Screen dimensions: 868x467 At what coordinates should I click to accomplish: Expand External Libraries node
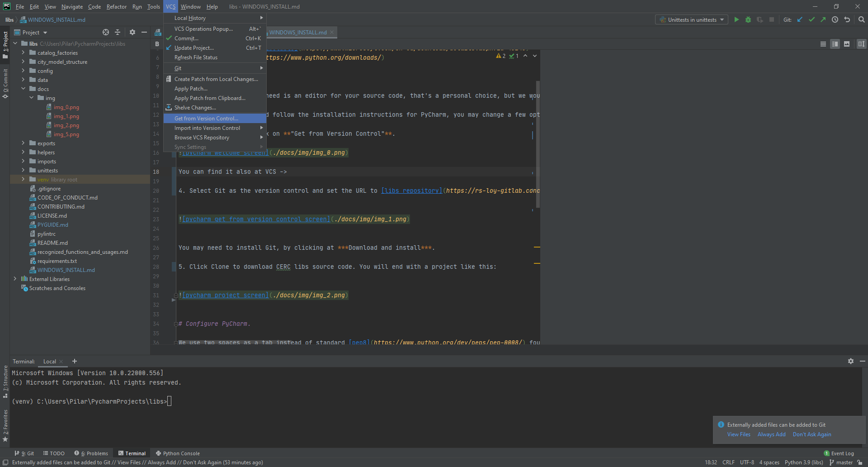coord(15,279)
